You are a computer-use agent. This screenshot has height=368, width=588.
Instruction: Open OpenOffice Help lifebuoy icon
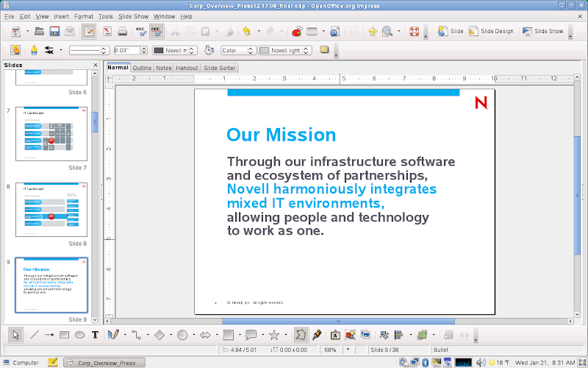414,32
